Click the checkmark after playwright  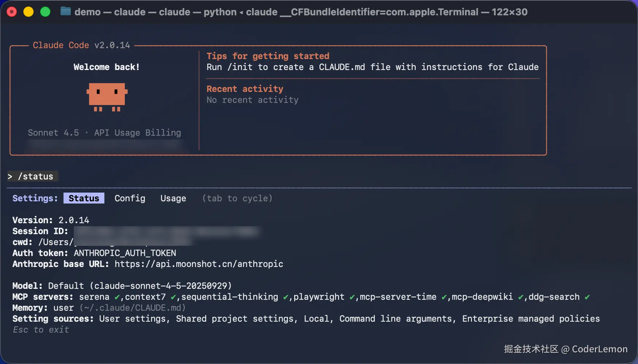coord(352,297)
